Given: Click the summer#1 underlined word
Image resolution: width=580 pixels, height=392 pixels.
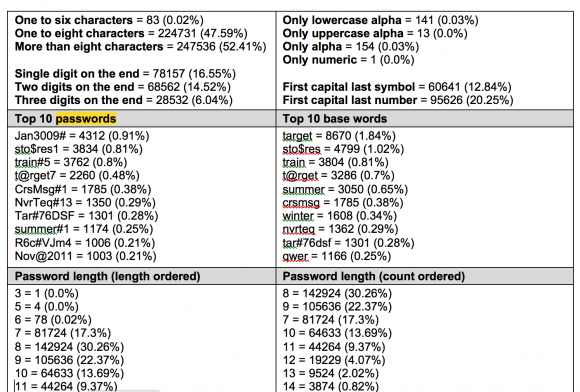Looking at the screenshot, I should [42, 229].
